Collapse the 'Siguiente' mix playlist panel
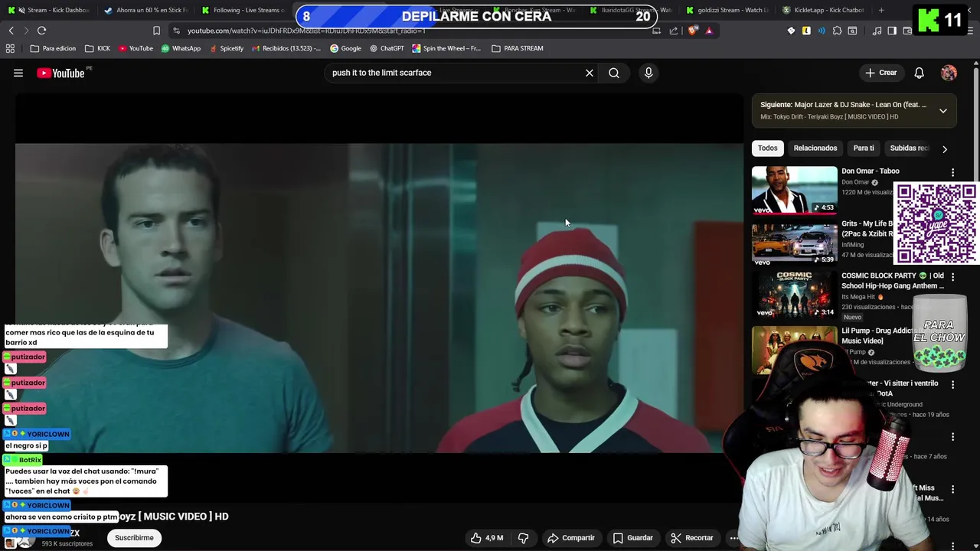 click(x=943, y=111)
